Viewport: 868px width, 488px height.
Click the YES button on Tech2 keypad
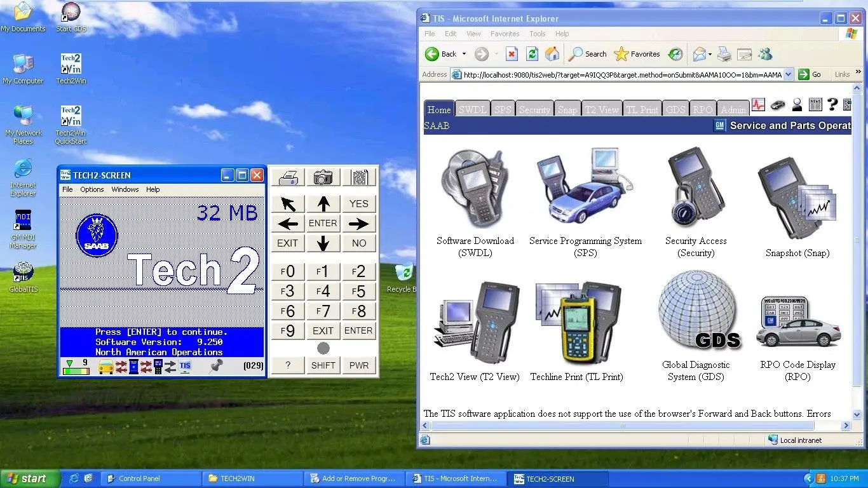coord(359,204)
